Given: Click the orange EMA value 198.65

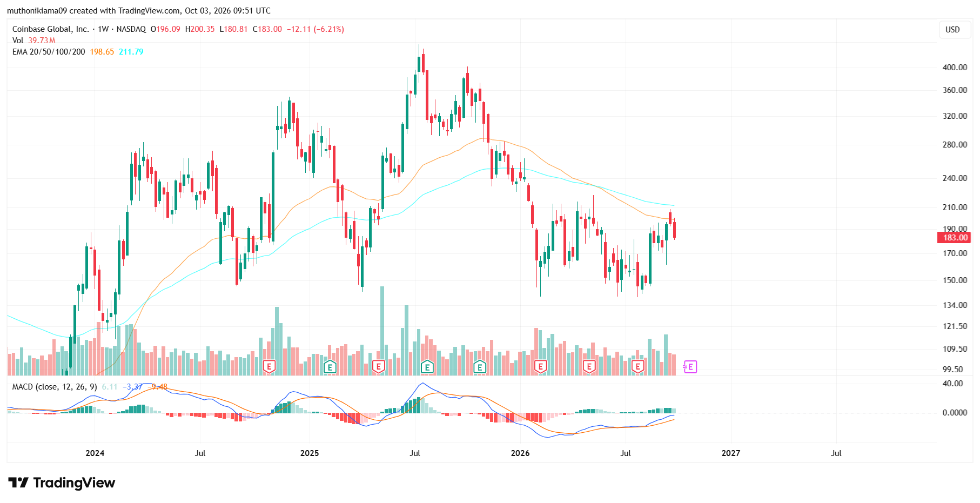Looking at the screenshot, I should pyautogui.click(x=102, y=52).
